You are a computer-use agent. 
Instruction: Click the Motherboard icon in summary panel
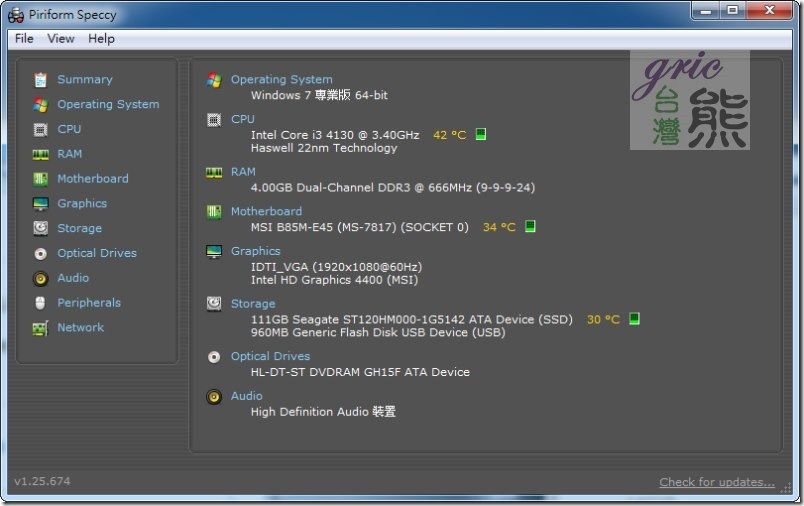click(x=214, y=211)
